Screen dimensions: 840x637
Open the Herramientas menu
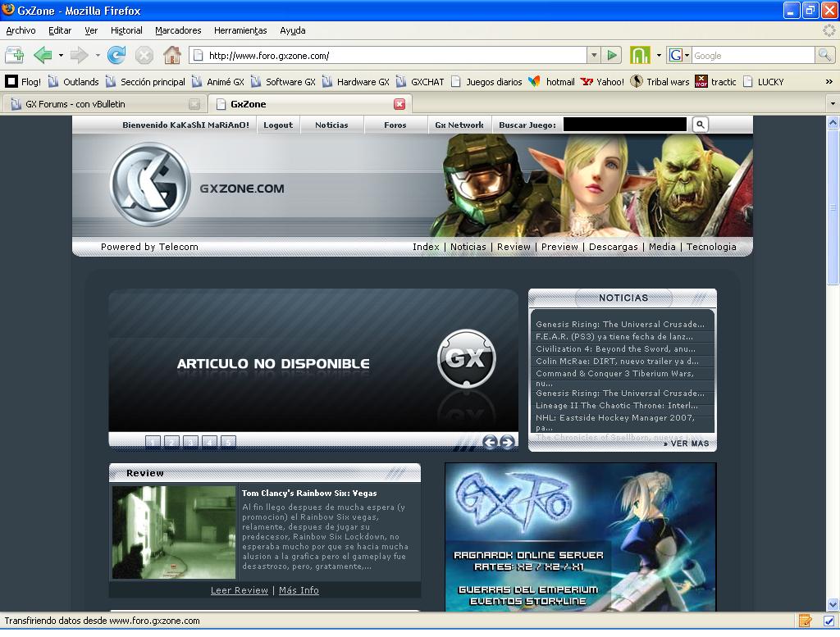[240, 30]
